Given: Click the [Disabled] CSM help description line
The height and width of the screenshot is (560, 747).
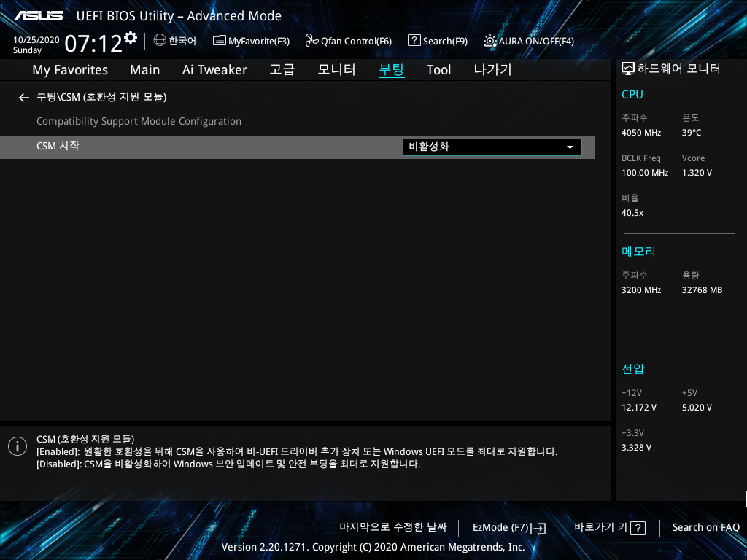Looking at the screenshot, I should click(228, 464).
